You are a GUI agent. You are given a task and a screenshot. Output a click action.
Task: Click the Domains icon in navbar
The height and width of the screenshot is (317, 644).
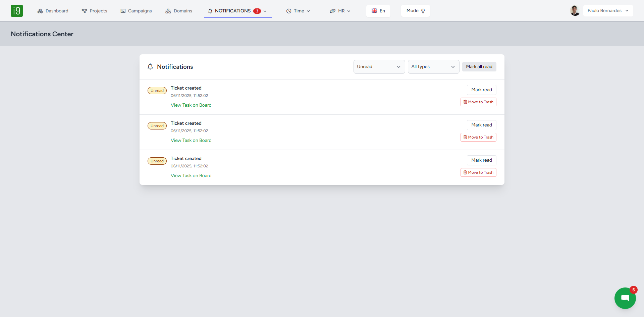[x=168, y=11]
